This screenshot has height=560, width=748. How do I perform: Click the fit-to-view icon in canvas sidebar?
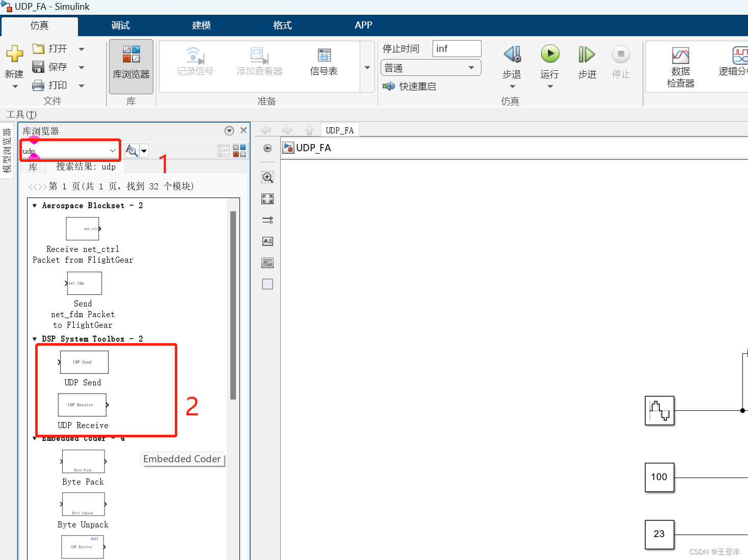(x=267, y=199)
